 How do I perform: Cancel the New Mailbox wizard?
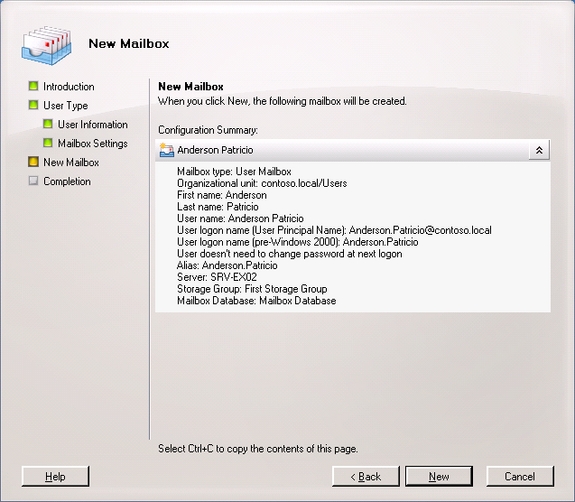tap(520, 476)
